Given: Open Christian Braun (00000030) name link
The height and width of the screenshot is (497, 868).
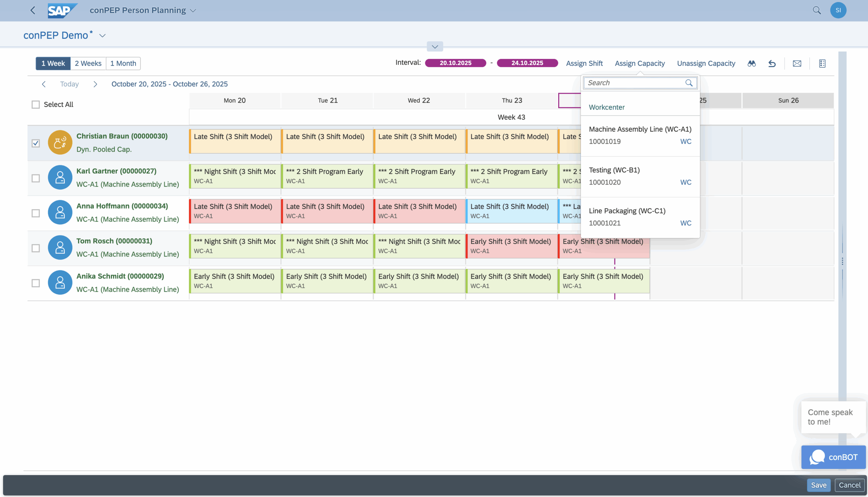Looking at the screenshot, I should coord(122,136).
